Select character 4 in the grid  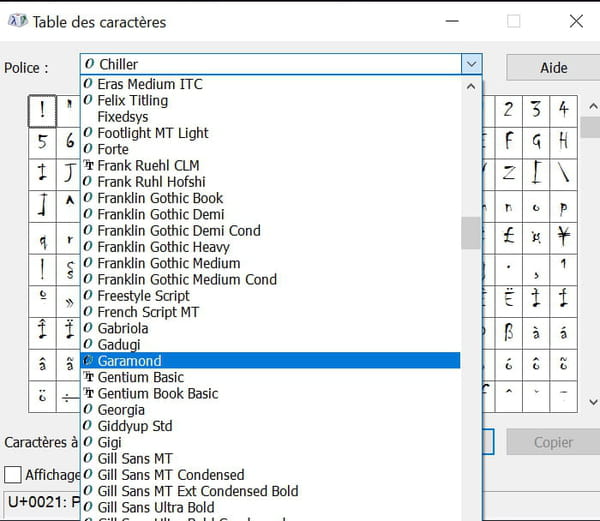[x=563, y=111]
